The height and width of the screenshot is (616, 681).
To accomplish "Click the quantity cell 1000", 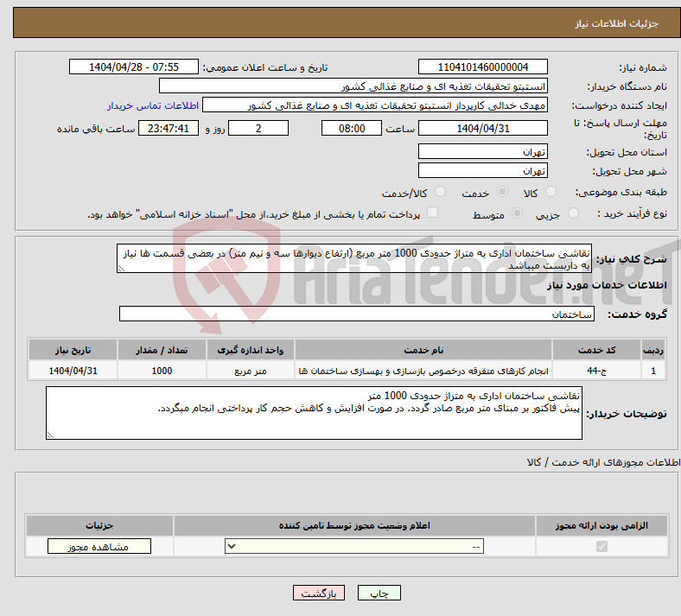I will (x=162, y=371).
